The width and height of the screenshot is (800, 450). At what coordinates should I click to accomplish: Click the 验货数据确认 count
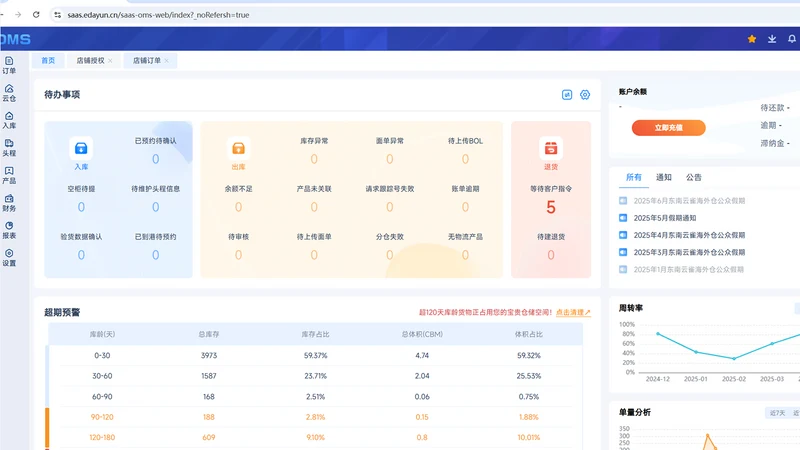pos(81,255)
